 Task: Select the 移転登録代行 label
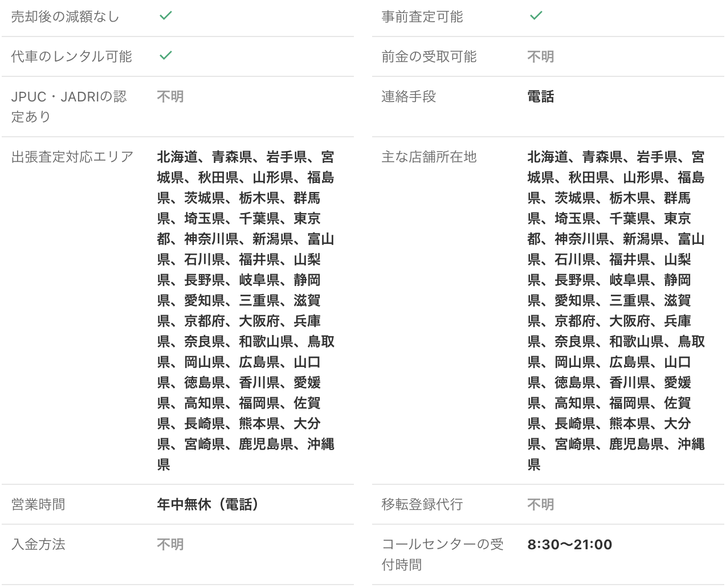pos(422,504)
